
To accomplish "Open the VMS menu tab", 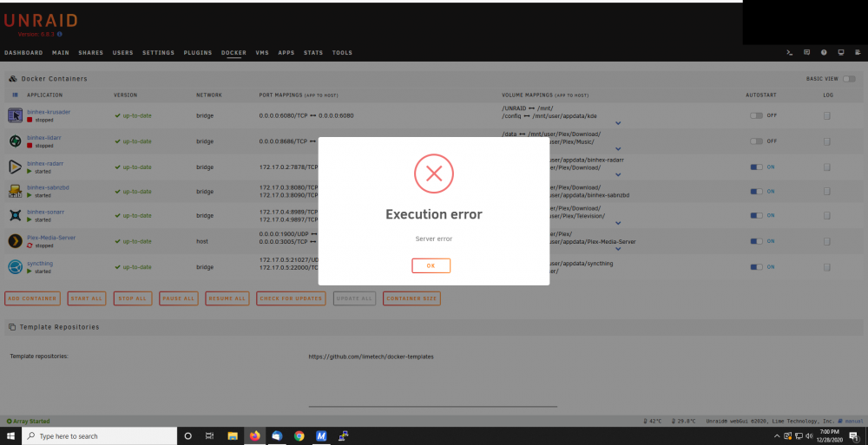I will pyautogui.click(x=262, y=53).
